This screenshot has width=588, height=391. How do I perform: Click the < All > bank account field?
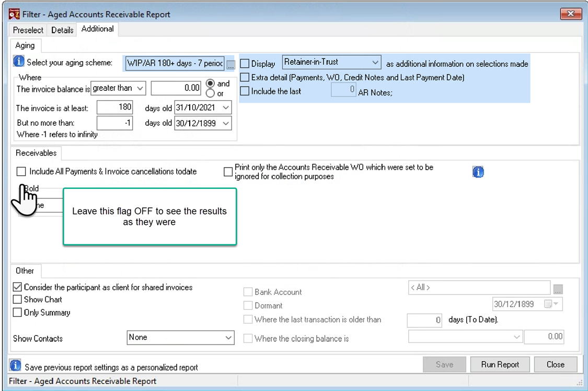coord(479,288)
